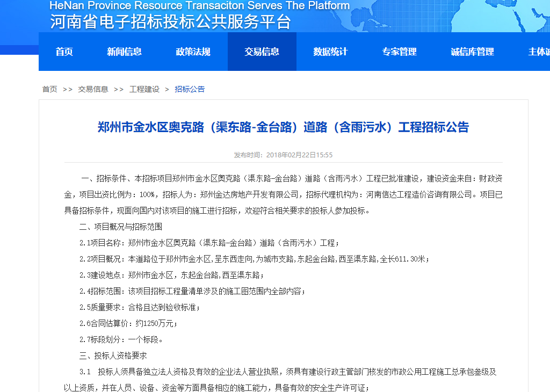Switch to the 专家管理 tab
The width and height of the screenshot is (550, 392).
(399, 52)
